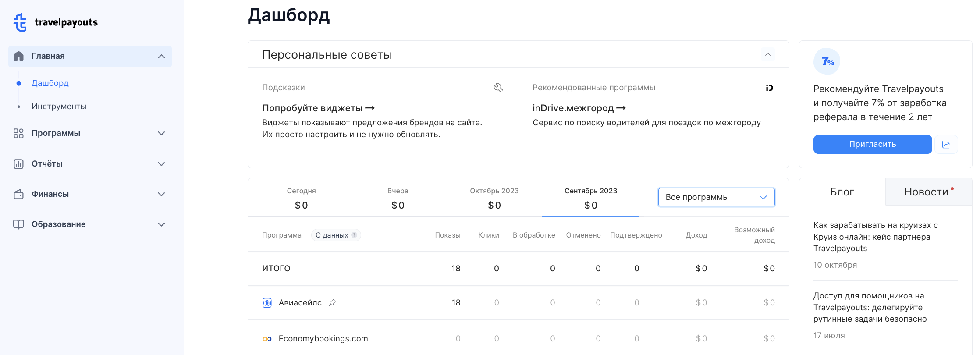980x355 pixels.
Task: Click the 18 value in ИТОГО row
Action: 456,269
